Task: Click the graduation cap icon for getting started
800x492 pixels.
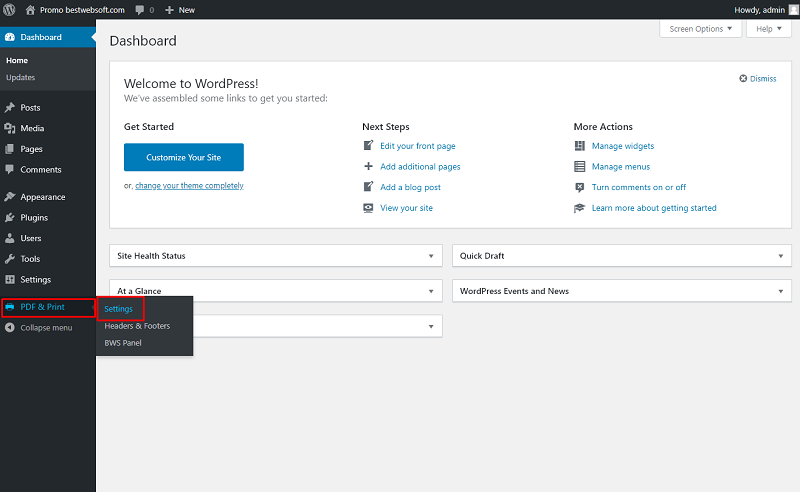Action: 580,208
